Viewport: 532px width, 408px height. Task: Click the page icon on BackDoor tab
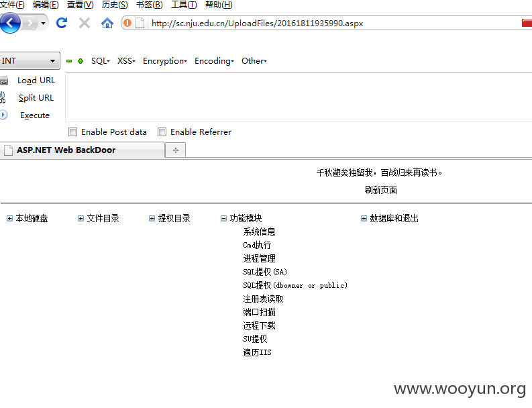click(x=8, y=150)
